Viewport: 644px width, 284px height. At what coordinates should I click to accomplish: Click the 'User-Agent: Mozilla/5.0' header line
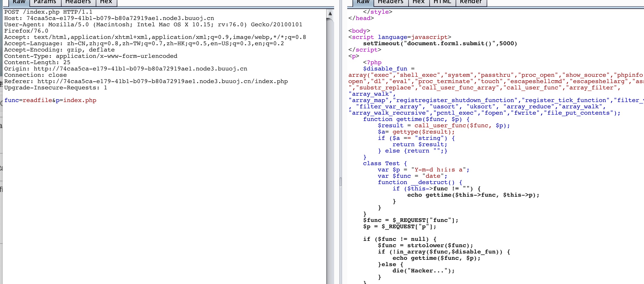(x=153, y=25)
